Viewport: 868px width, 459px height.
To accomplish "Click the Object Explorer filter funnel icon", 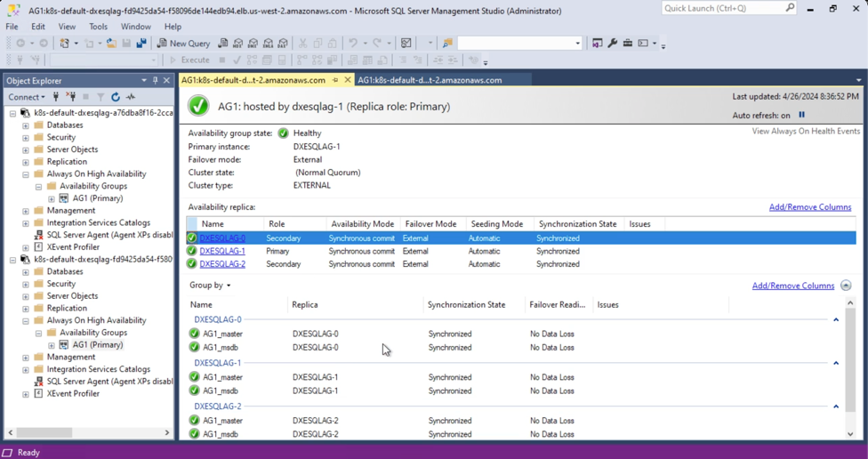I will [x=100, y=97].
